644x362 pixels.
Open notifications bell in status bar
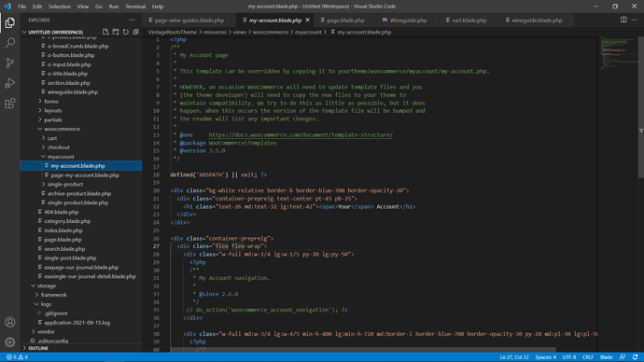635,357
